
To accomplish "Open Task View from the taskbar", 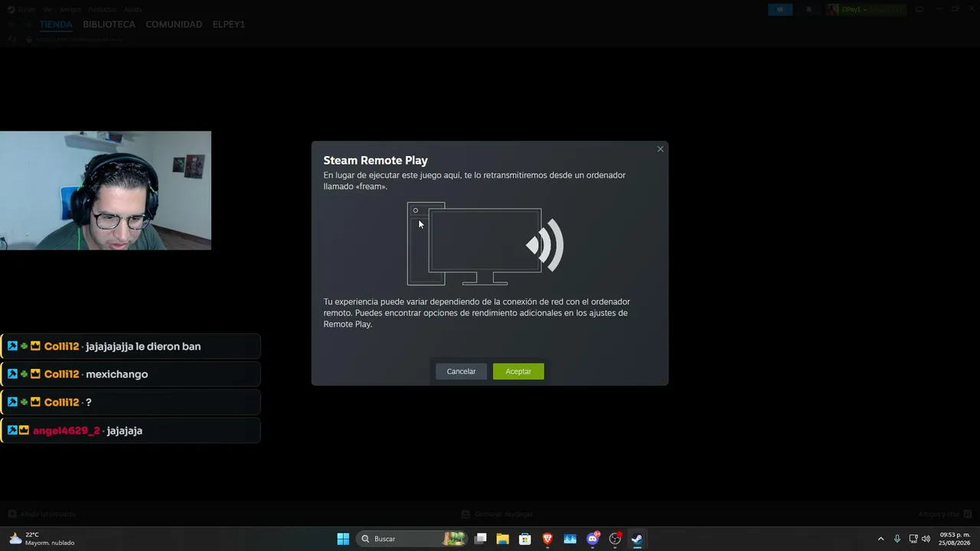I will (481, 539).
